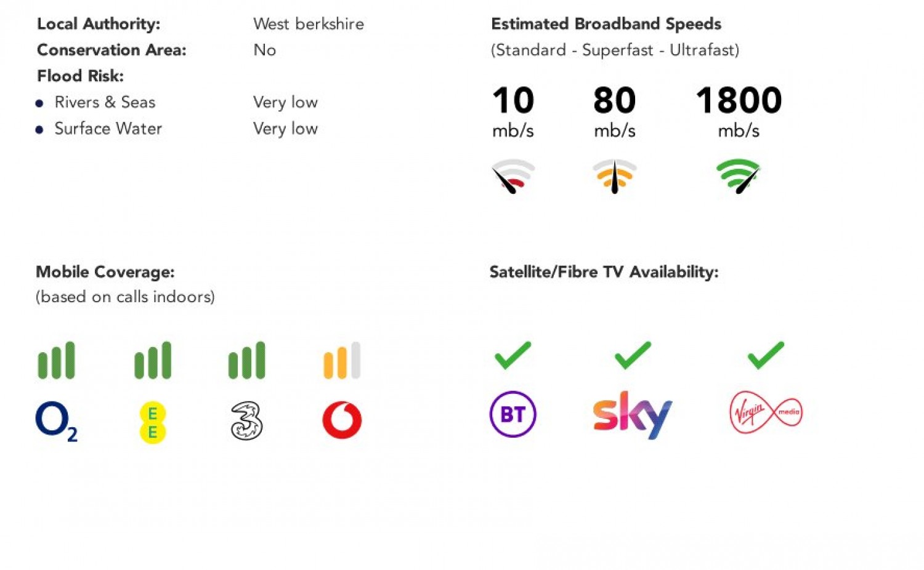Click the red standard speed gauge

(513, 176)
